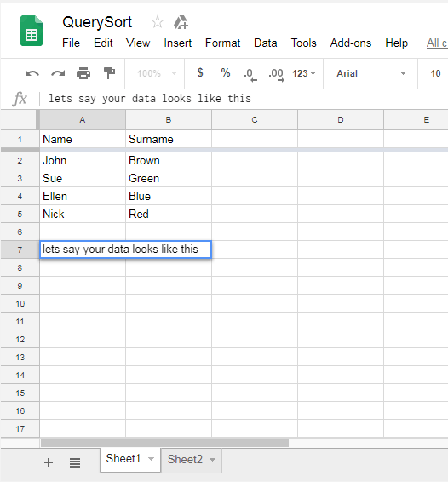Open the Data menu
This screenshot has width=448, height=482.
(x=266, y=43)
